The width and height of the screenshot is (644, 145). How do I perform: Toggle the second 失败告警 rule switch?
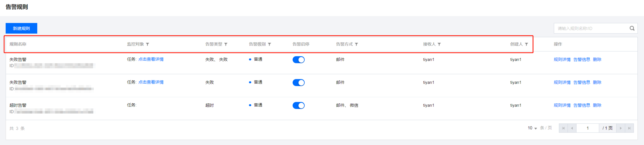pyautogui.click(x=298, y=83)
